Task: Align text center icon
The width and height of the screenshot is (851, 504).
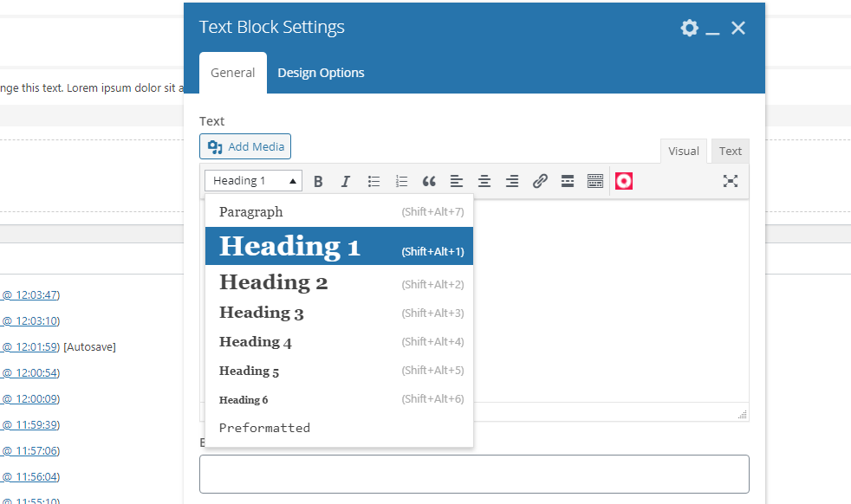Action: pyautogui.click(x=484, y=181)
